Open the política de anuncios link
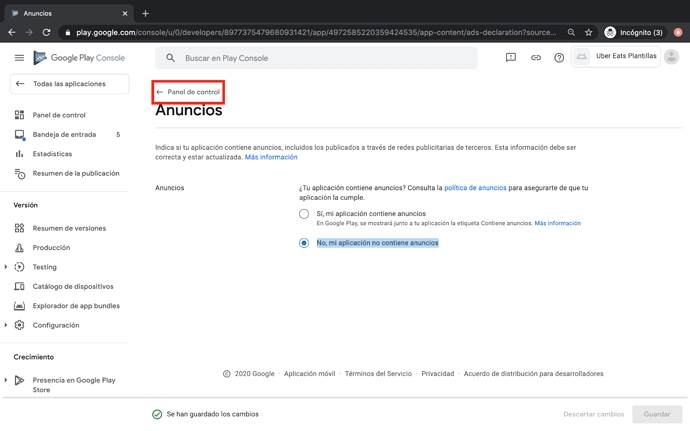Viewport: 690px width, 431px height. pos(475,188)
